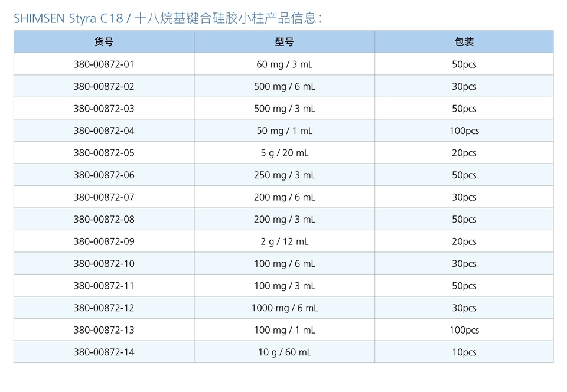The width and height of the screenshot is (567, 392).
Task: Click the 5 g / 20 mL cell
Action: tap(284, 153)
